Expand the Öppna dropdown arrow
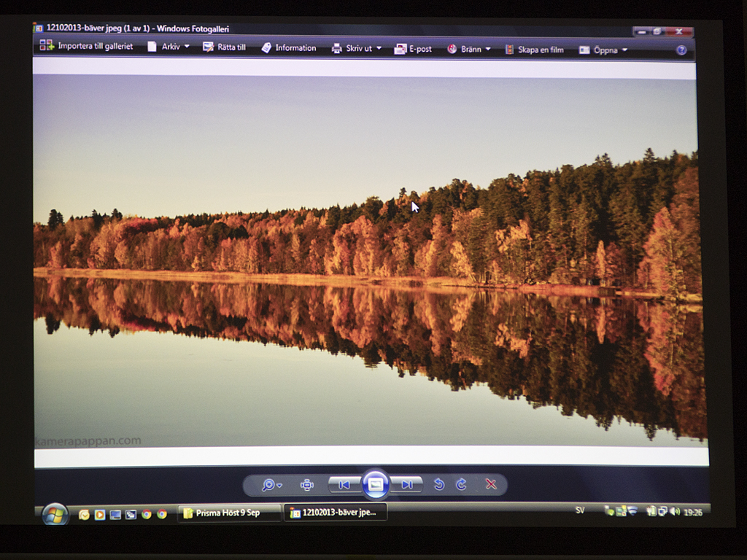The height and width of the screenshot is (560, 747). click(x=624, y=50)
